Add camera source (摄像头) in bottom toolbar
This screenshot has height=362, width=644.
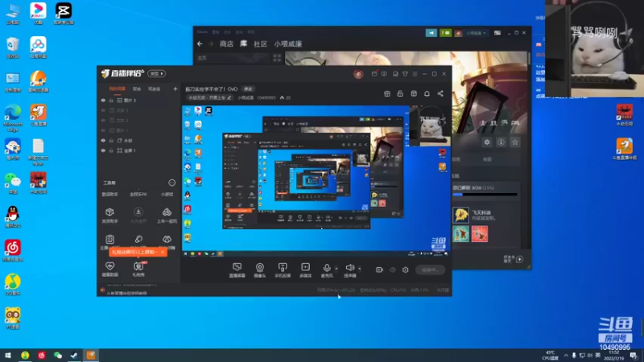click(x=259, y=269)
